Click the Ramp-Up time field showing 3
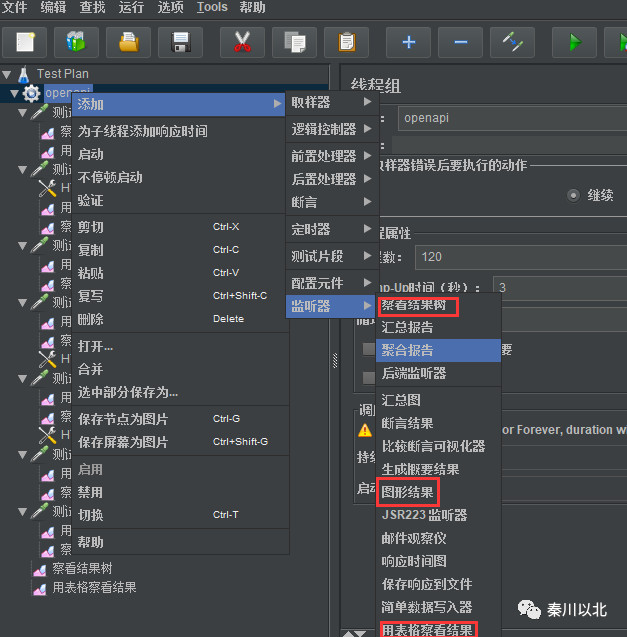 click(x=560, y=288)
